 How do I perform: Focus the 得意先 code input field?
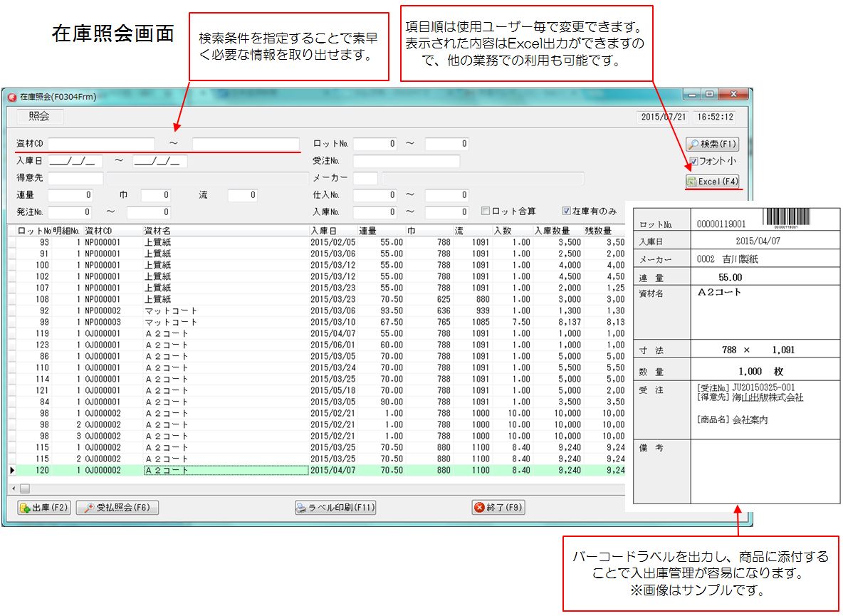(x=75, y=178)
